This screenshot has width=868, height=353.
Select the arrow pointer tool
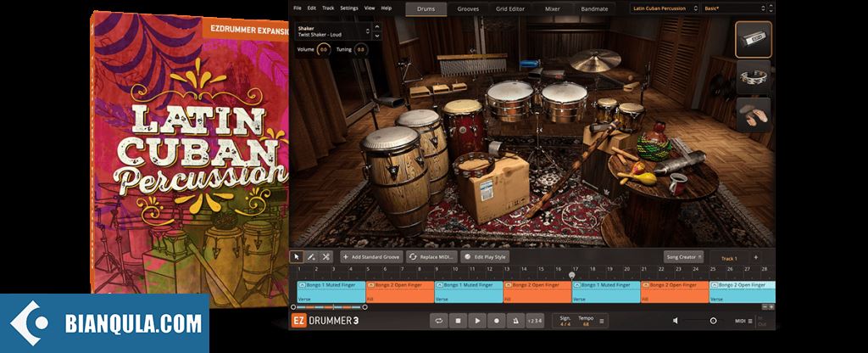297,257
